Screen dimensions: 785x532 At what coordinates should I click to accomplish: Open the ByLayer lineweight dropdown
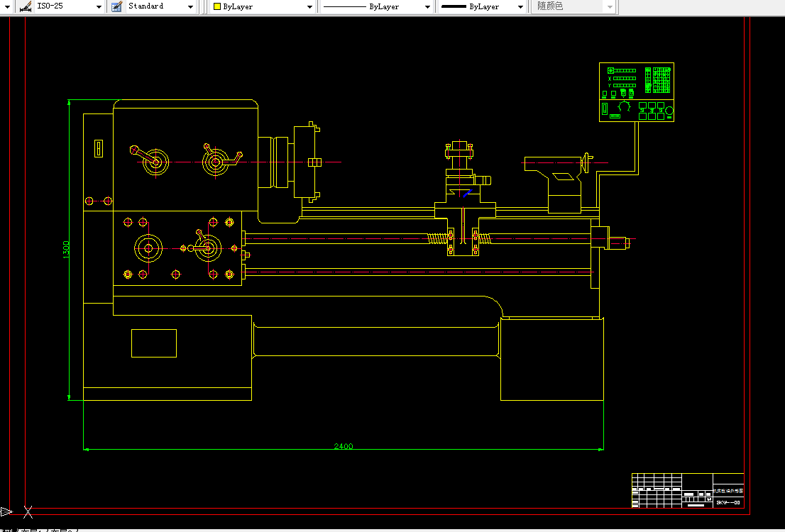[482, 6]
